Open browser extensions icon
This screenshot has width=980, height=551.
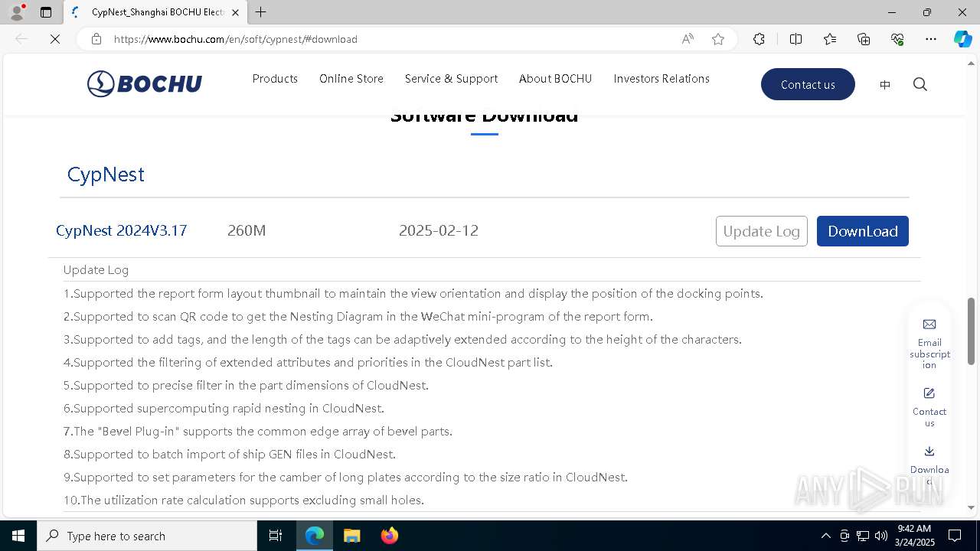759,39
